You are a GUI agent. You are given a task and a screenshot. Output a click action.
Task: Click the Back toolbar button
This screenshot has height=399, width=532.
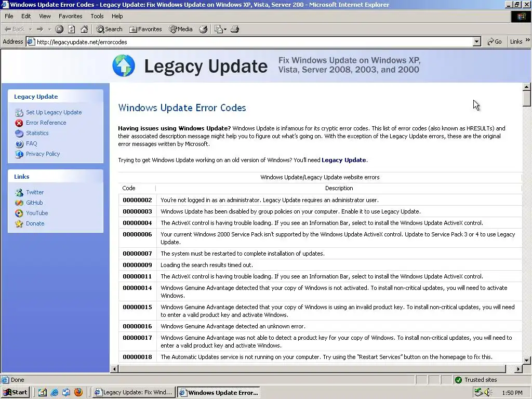click(14, 29)
